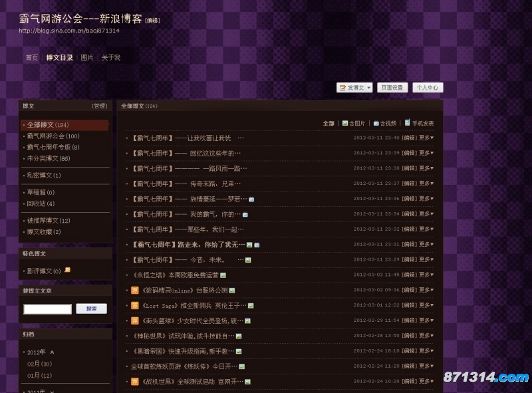Click video icon on 路走来 post
This screenshot has height=393, width=532.
(x=257, y=245)
